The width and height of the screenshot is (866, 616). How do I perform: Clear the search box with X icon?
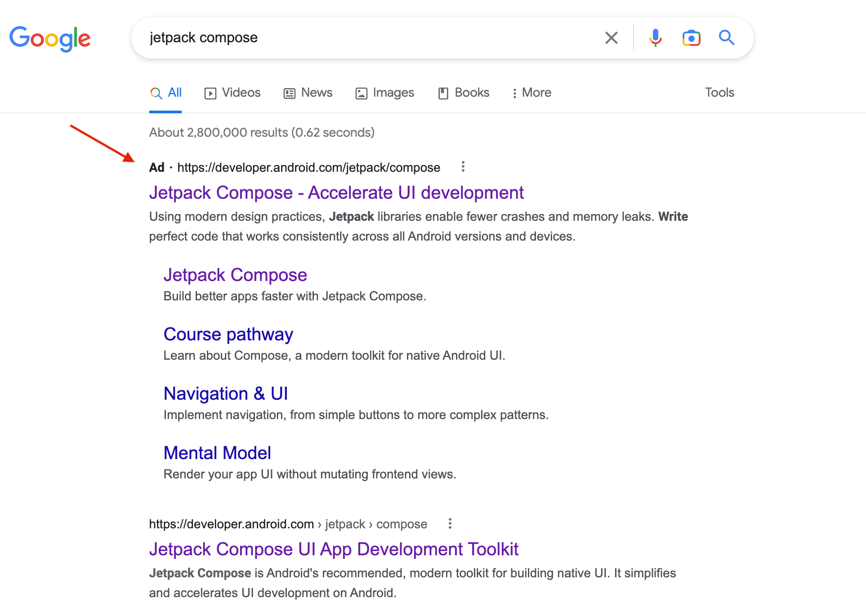(611, 38)
